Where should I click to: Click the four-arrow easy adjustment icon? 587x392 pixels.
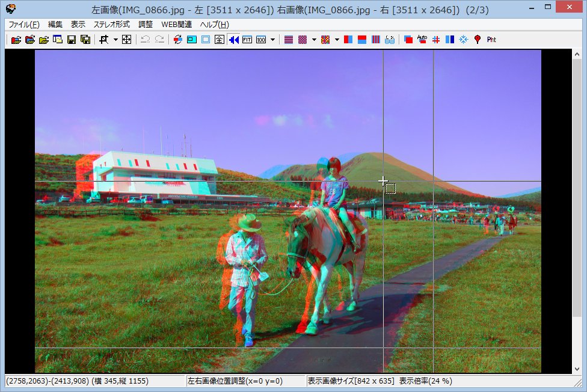pos(126,40)
